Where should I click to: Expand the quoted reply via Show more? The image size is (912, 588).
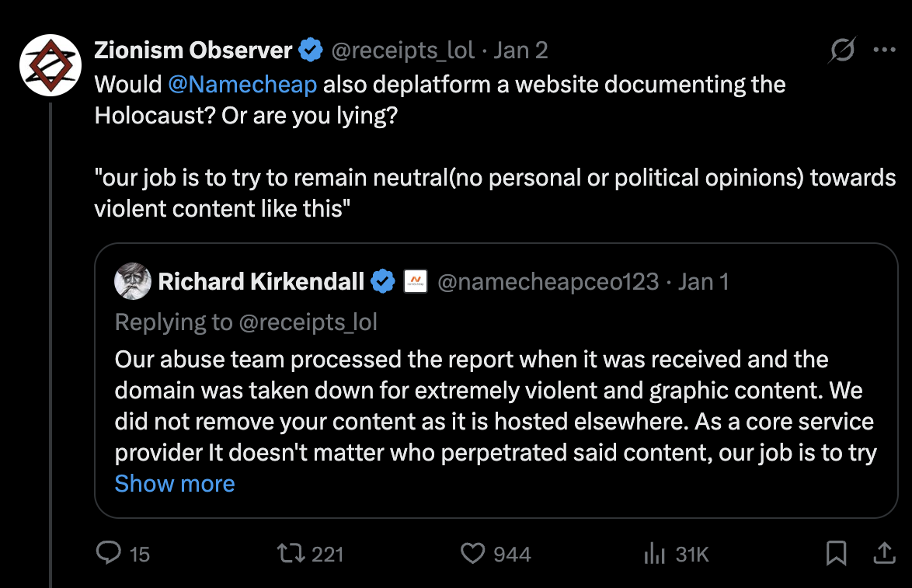click(x=174, y=483)
